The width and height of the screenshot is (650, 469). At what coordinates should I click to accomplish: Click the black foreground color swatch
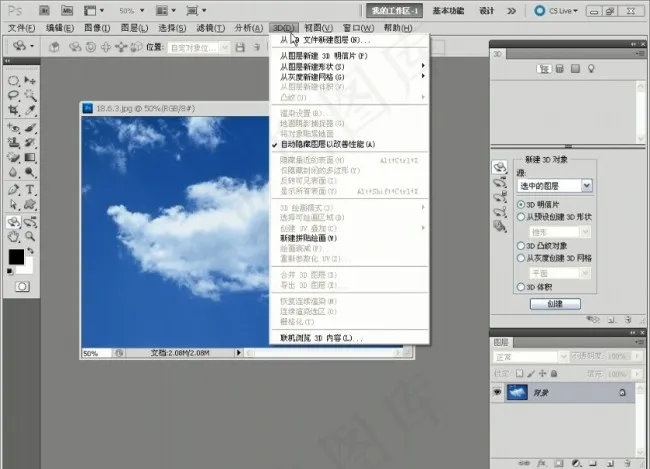pyautogui.click(x=16, y=257)
